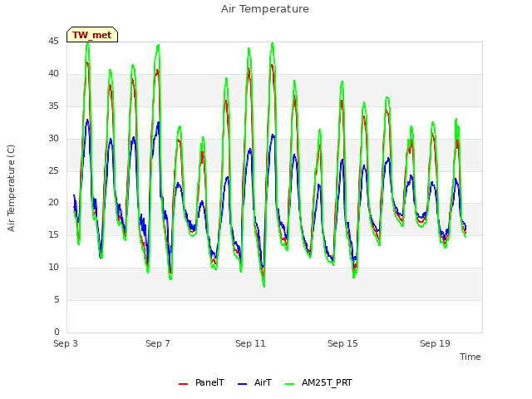Click the green AM25T_PRT legend swatch

[290, 384]
